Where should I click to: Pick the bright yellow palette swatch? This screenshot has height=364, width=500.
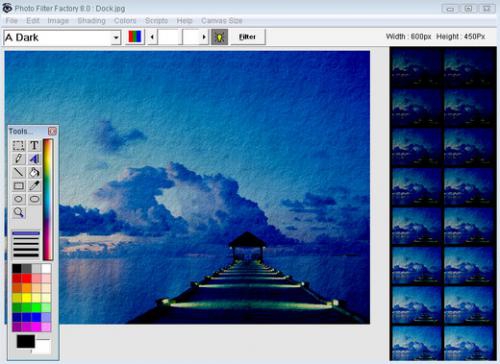pos(26,297)
